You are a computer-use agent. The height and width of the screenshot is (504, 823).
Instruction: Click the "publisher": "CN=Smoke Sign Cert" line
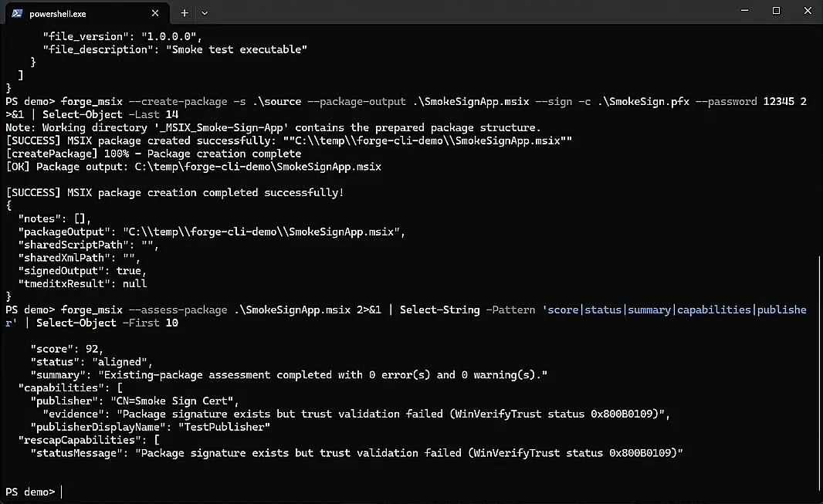coord(134,401)
